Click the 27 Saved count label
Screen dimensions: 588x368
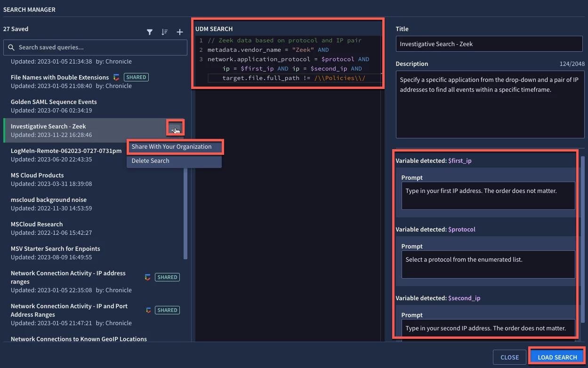coord(16,29)
